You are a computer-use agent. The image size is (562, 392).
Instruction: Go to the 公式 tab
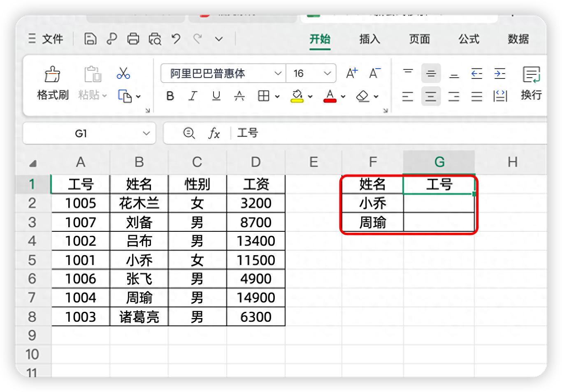(x=469, y=39)
